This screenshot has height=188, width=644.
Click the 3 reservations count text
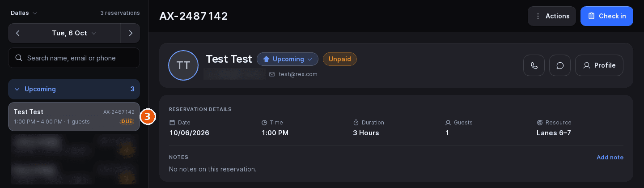120,13
